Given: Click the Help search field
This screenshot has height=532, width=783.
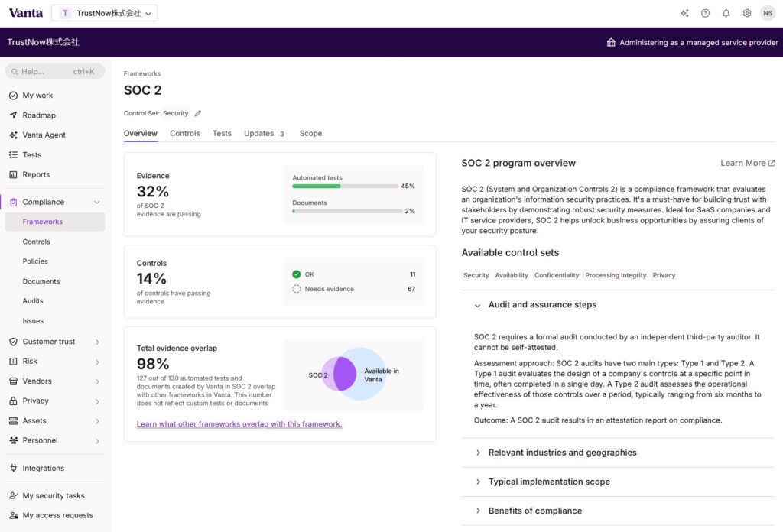Looking at the screenshot, I should (x=55, y=72).
